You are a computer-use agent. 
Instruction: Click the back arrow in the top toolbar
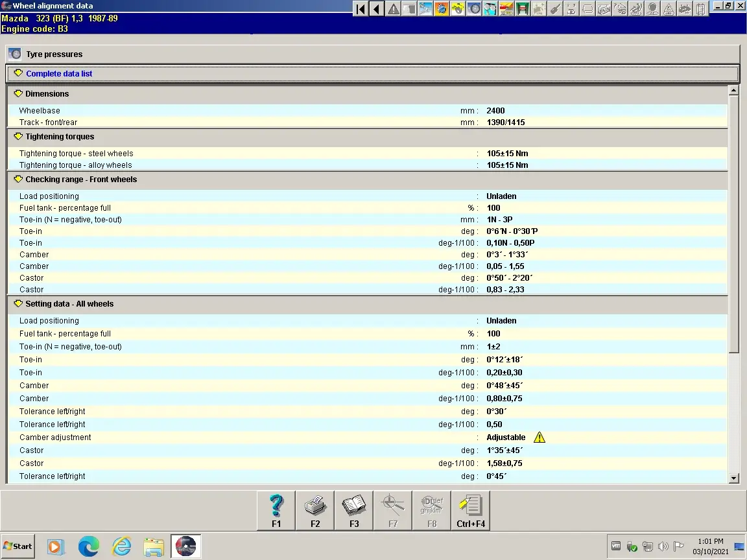(x=377, y=9)
